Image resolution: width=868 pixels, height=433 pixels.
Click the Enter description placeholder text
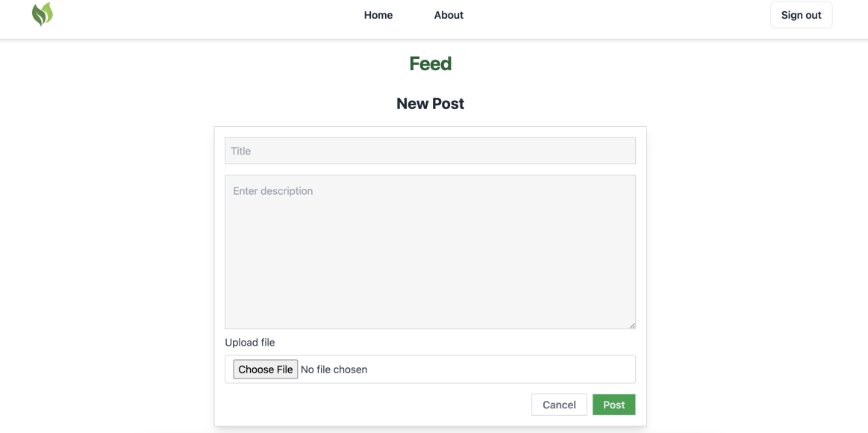(273, 191)
